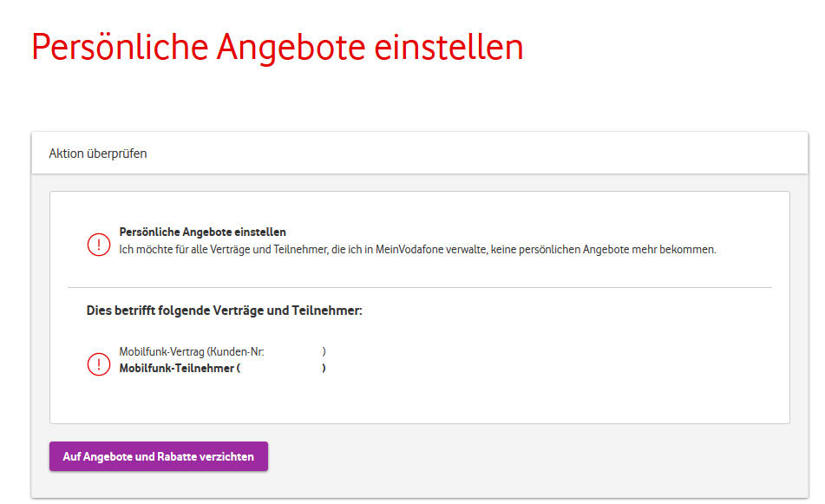This screenshot has width=825, height=504.
Task: Click the closing parenthesis after Kunden-Nr
Action: (324, 351)
